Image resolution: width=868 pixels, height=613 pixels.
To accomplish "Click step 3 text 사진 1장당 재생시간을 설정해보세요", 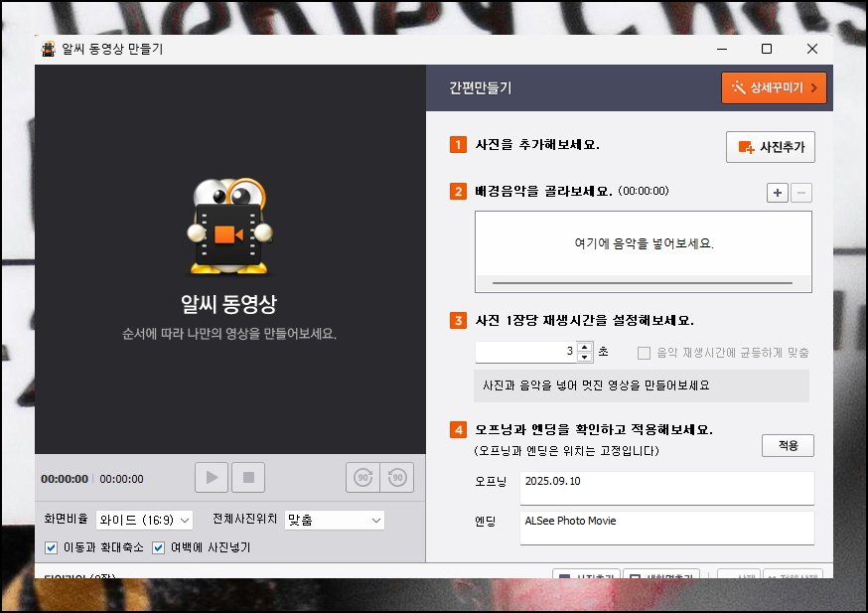I will [585, 321].
